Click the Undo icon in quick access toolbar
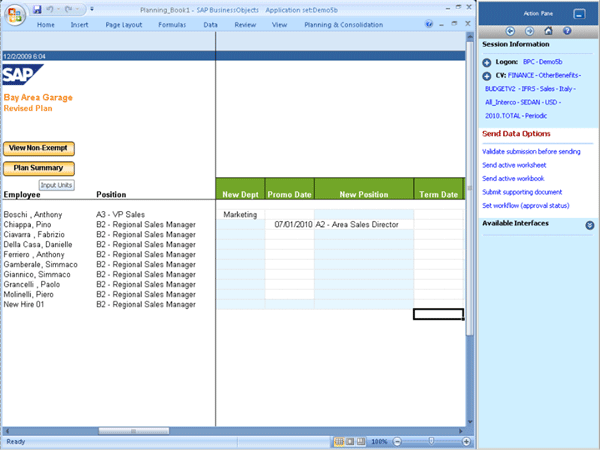Image resolution: width=600 pixels, height=450 pixels. pos(50,9)
